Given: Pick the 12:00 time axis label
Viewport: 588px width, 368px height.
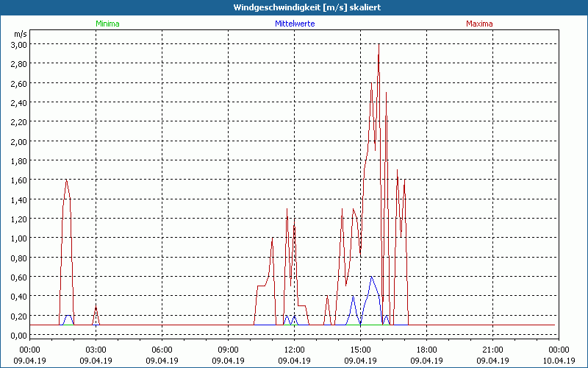Looking at the screenshot, I should coord(294,350).
